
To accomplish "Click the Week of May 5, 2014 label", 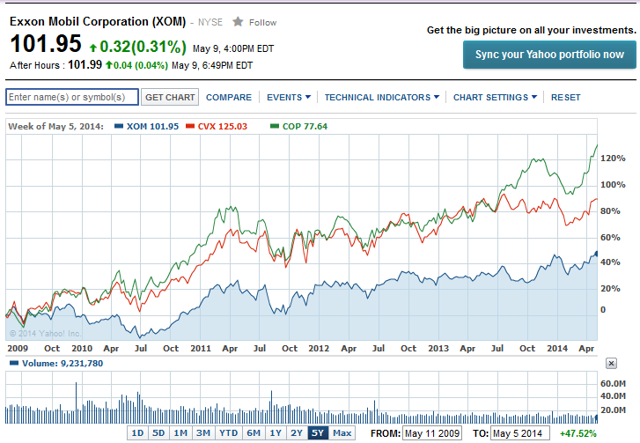I will click(56, 126).
